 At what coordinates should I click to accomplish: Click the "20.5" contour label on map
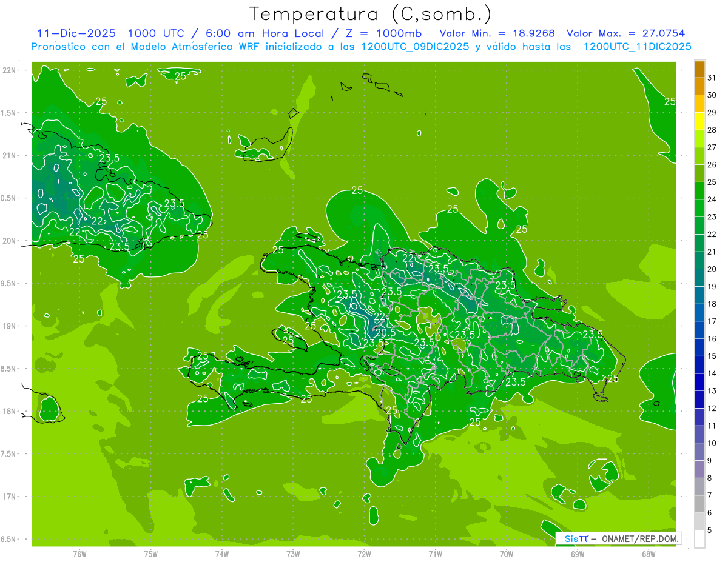click(x=386, y=332)
